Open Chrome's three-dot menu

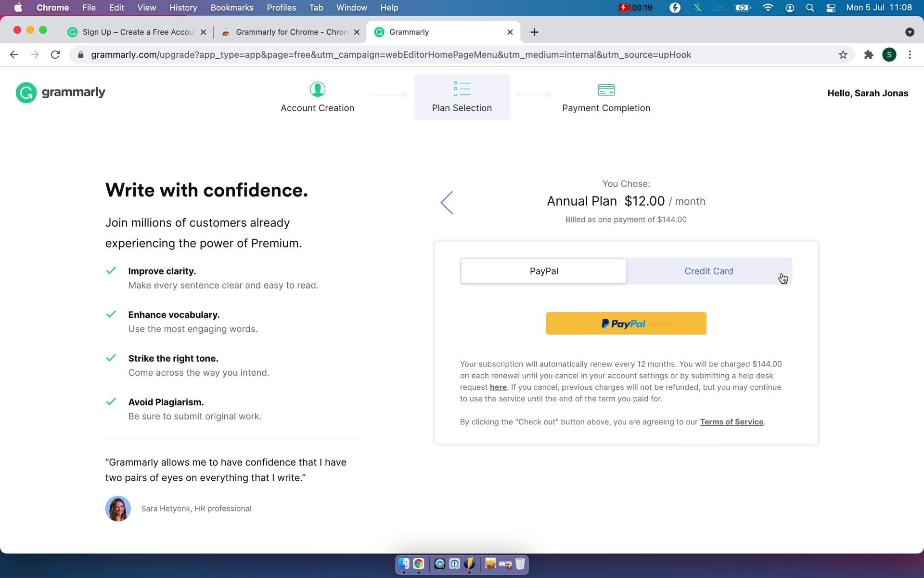tap(910, 55)
